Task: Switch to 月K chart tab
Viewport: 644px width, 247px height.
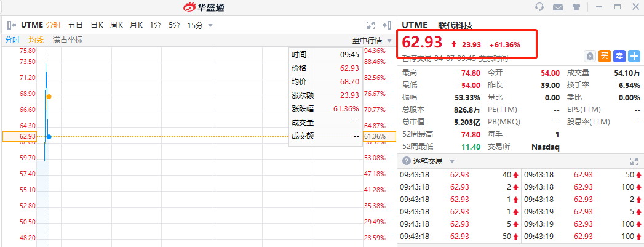Action: point(136,25)
